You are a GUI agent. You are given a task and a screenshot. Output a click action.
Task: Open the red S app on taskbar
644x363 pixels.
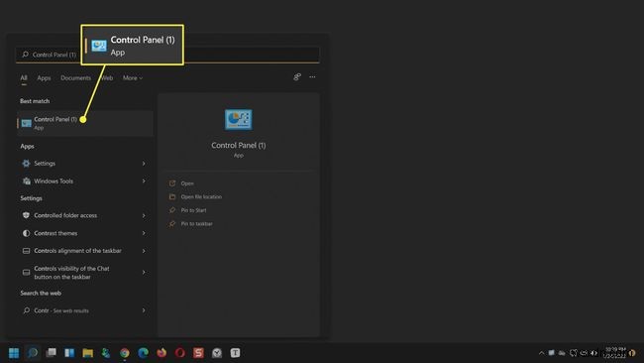[x=198, y=353]
